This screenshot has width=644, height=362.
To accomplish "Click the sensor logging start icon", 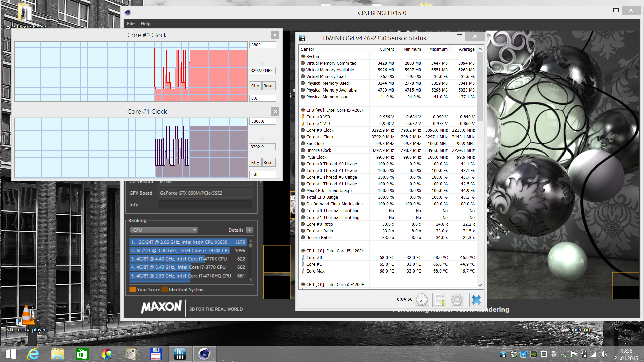I will [439, 299].
